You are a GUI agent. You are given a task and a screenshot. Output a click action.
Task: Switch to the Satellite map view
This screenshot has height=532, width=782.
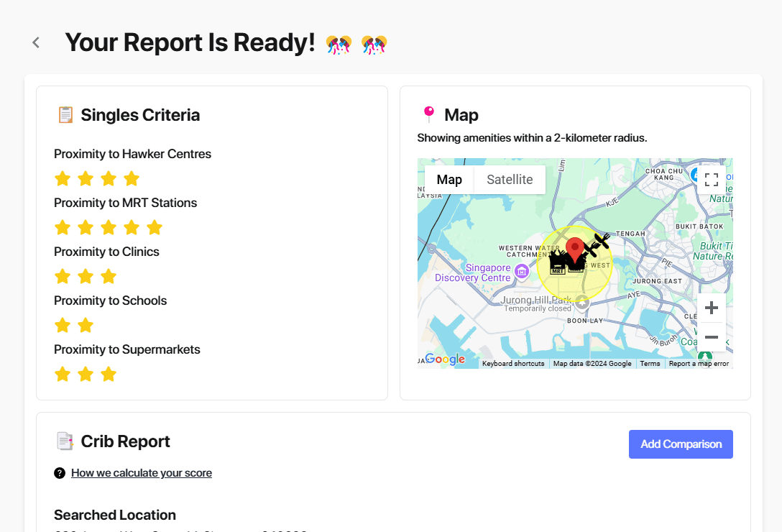(510, 180)
